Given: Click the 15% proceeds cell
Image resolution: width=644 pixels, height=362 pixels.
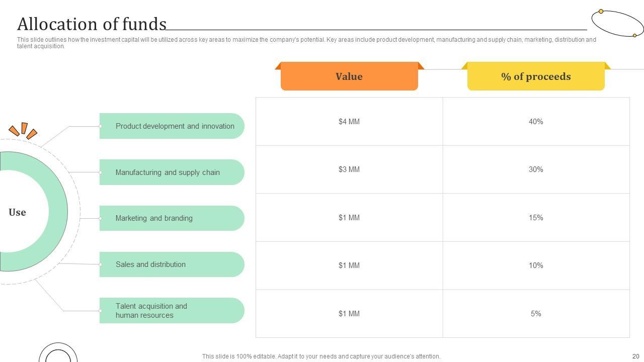Looking at the screenshot, I should coord(536,218).
